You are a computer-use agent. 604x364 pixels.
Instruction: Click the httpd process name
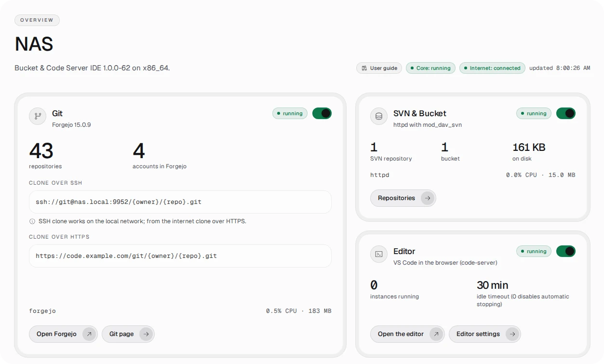[x=380, y=175]
